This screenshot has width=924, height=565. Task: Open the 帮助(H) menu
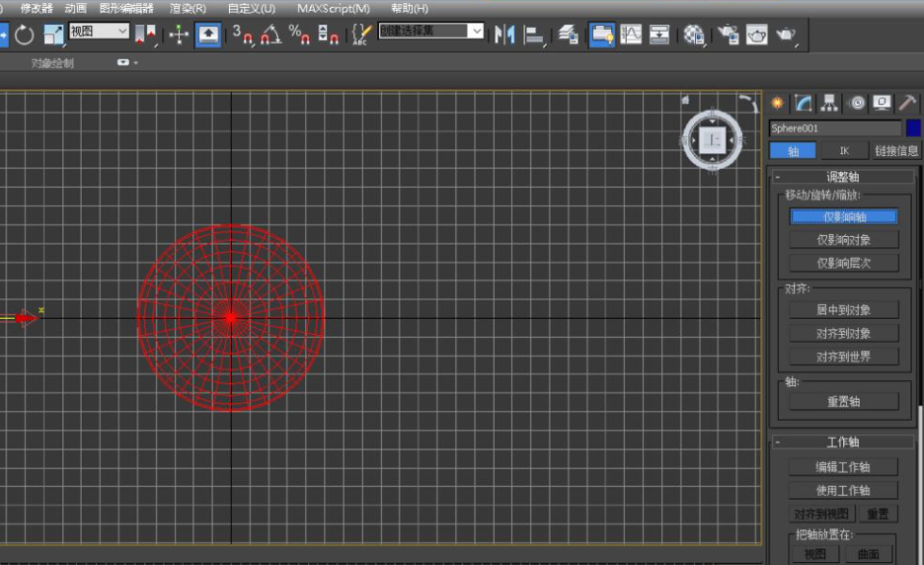[409, 8]
